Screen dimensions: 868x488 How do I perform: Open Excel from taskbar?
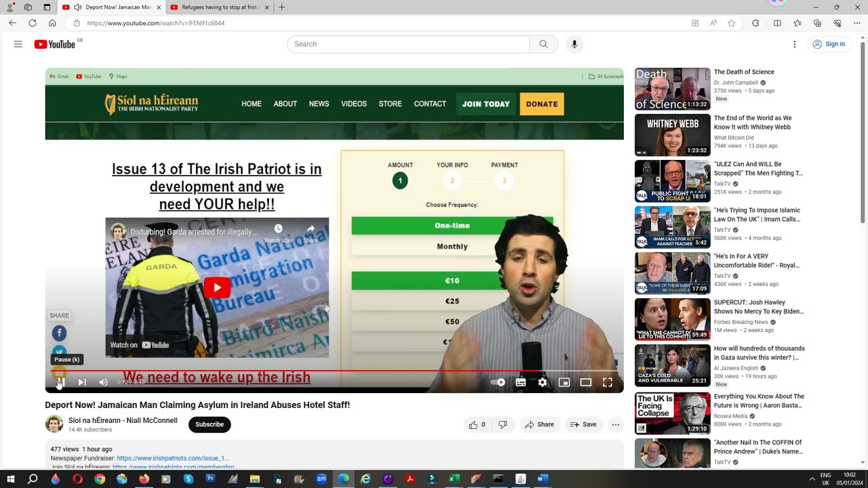coord(454,479)
